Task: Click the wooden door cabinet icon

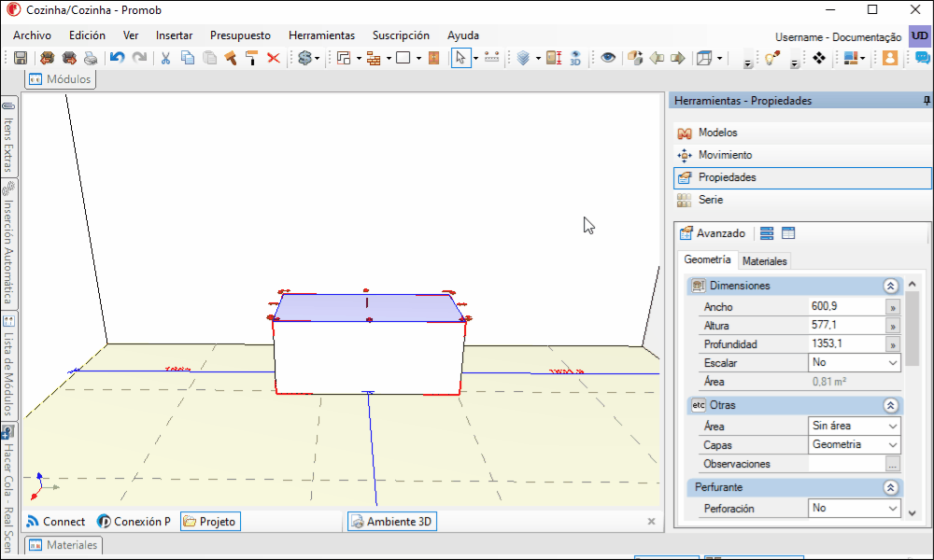Action: pos(434,58)
